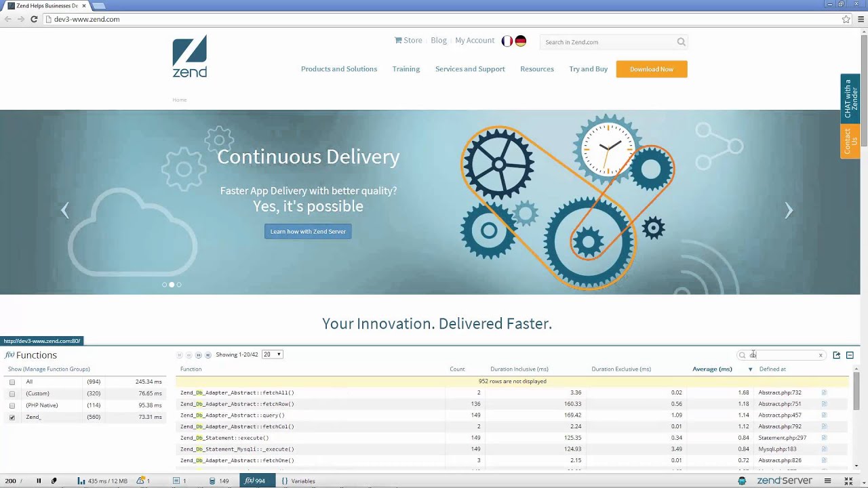Select the first carousel indicator dot
Image resolution: width=868 pixels, height=488 pixels.
pos(164,285)
